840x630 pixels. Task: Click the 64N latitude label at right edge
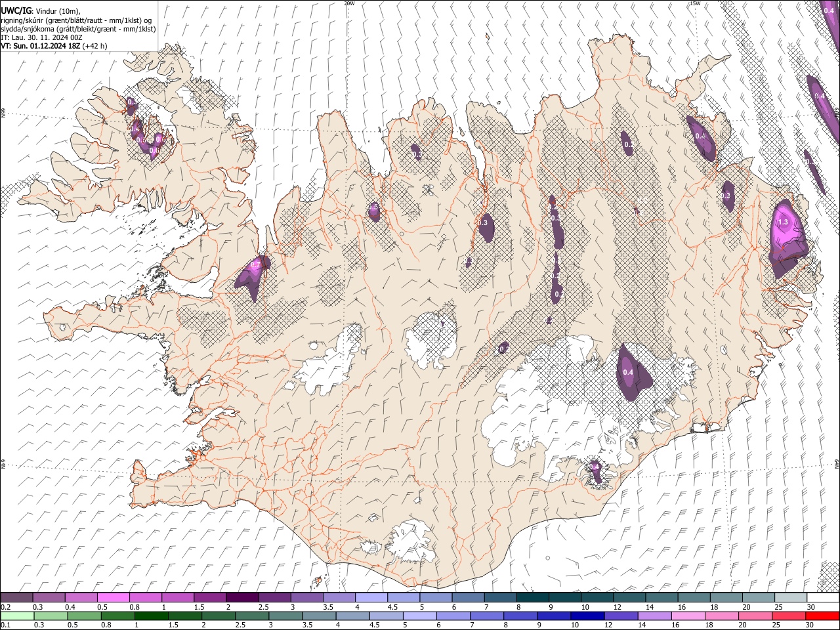pyautogui.click(x=837, y=463)
